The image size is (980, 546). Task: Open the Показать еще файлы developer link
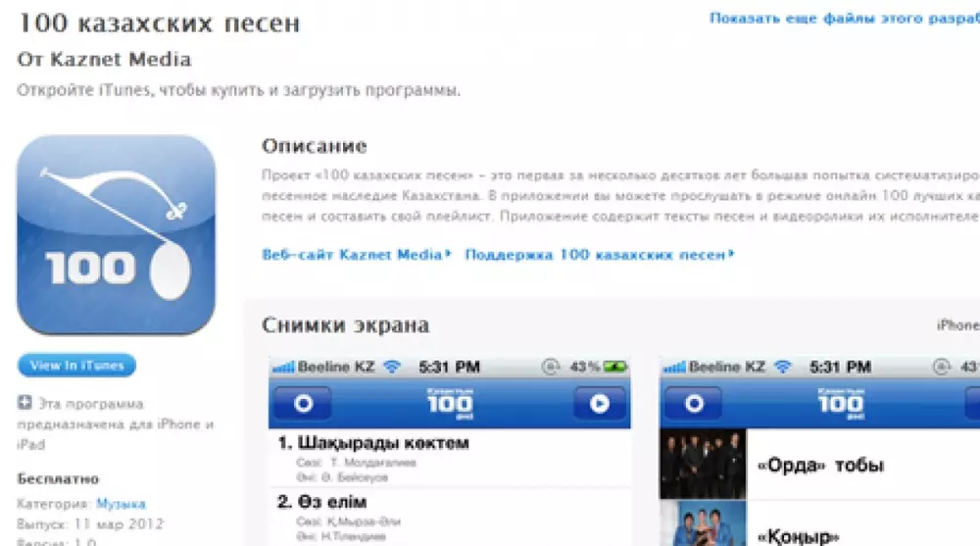point(843,19)
